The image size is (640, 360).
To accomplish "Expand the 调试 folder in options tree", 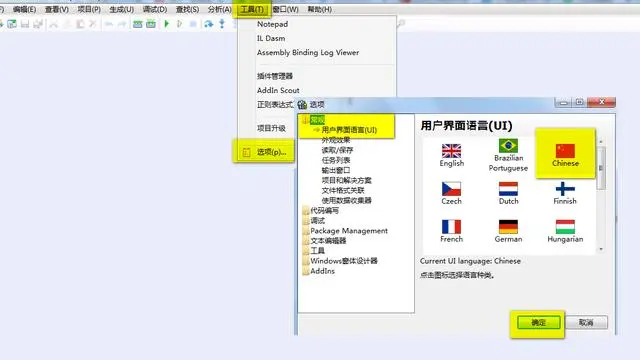I will (306, 221).
